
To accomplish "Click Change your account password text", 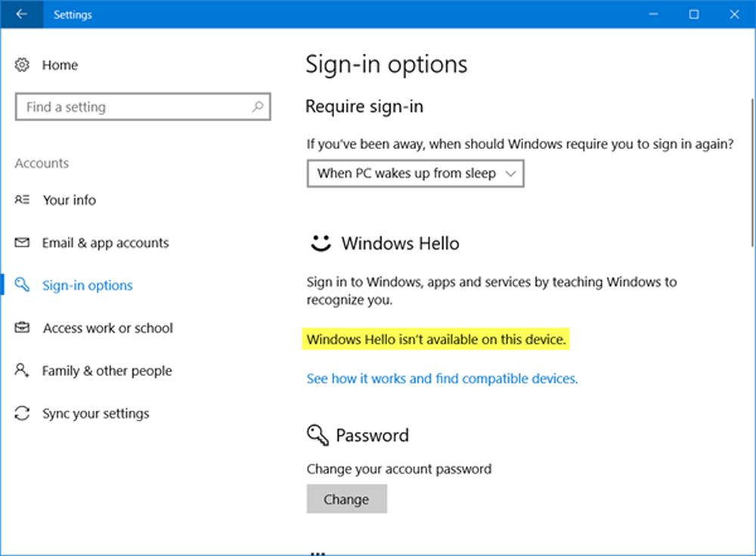I will 398,469.
